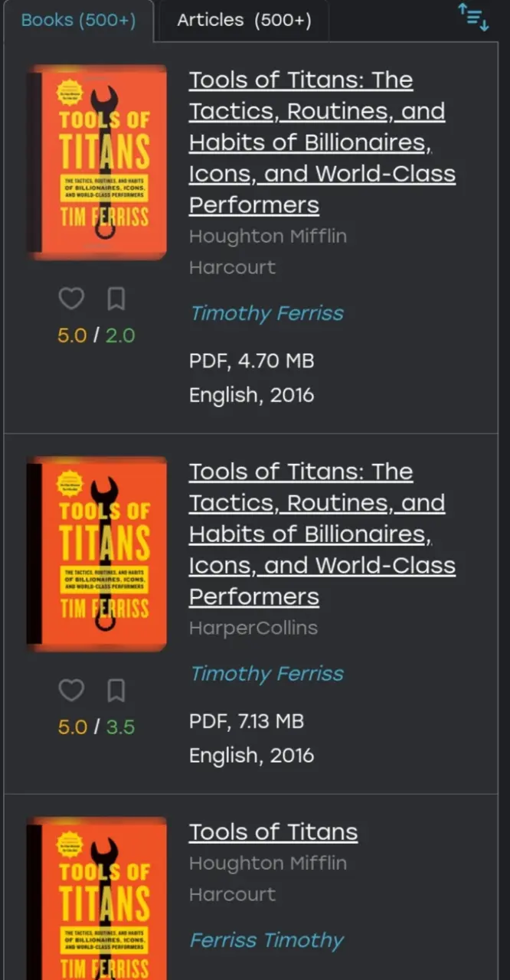Click the HarperCollins publisher label

[x=253, y=628]
